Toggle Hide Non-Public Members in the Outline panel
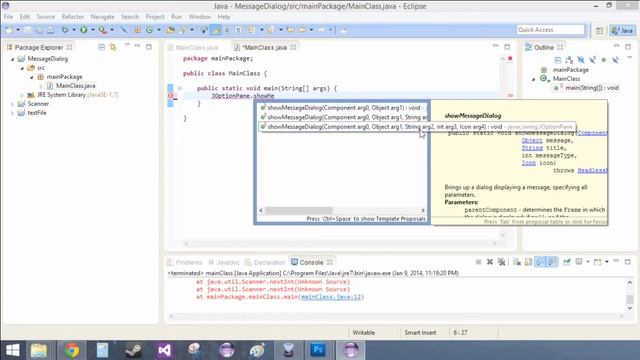This screenshot has width=640, height=360. coord(604,60)
